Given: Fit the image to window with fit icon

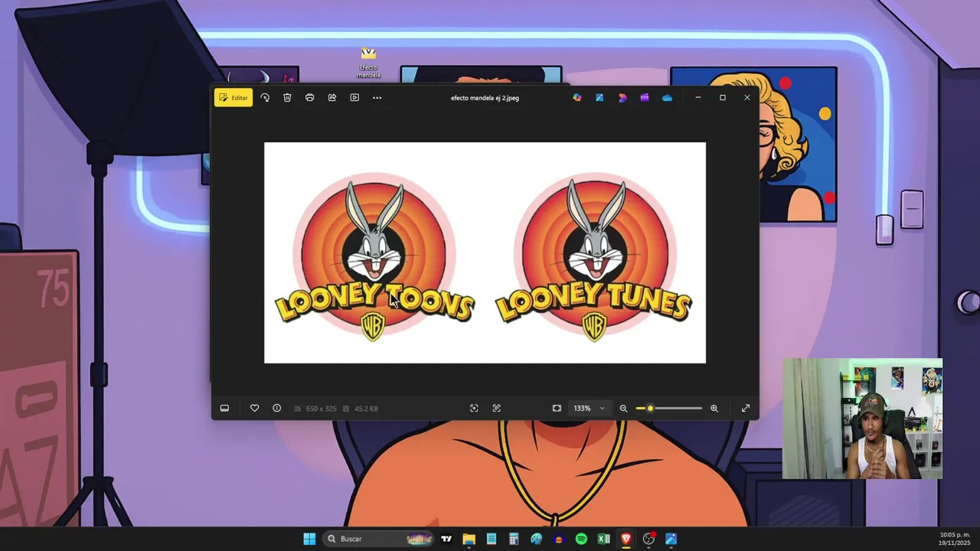Looking at the screenshot, I should pos(557,409).
